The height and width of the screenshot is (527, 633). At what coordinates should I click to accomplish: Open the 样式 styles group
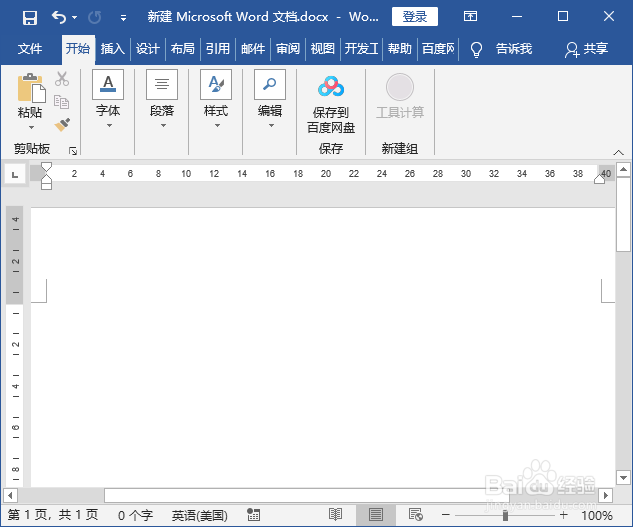pyautogui.click(x=216, y=84)
